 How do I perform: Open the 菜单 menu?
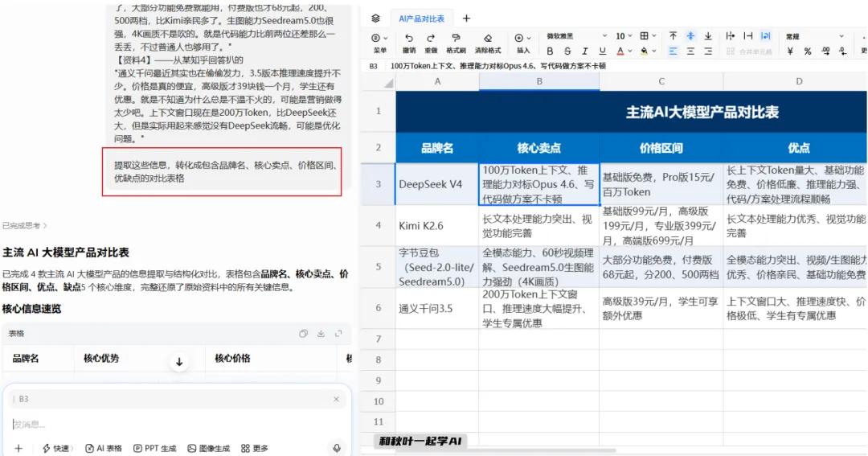coord(379,43)
